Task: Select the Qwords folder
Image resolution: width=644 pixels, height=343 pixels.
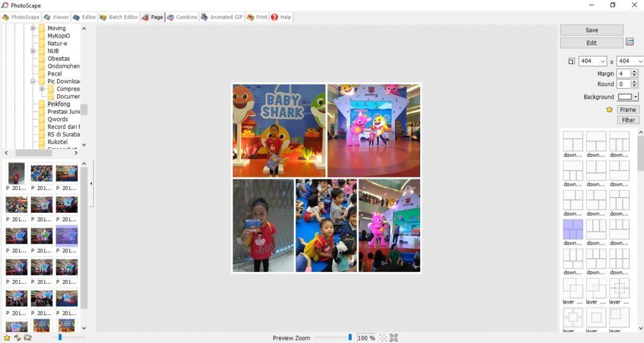Action: tap(57, 119)
